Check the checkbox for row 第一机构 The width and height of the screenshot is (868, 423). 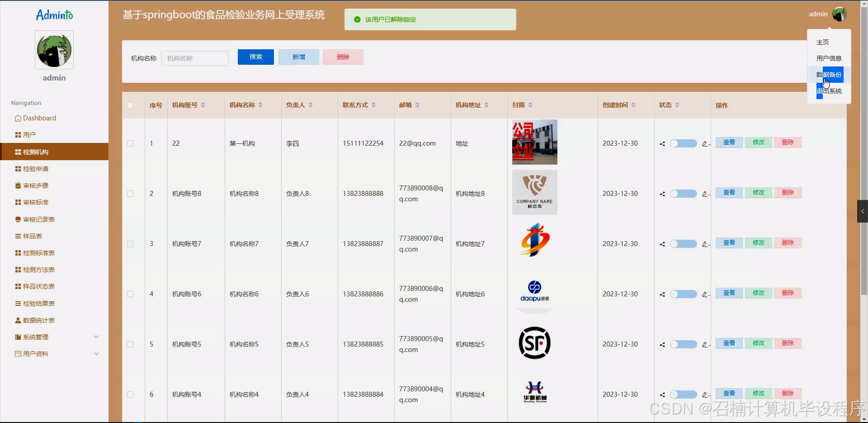130,143
